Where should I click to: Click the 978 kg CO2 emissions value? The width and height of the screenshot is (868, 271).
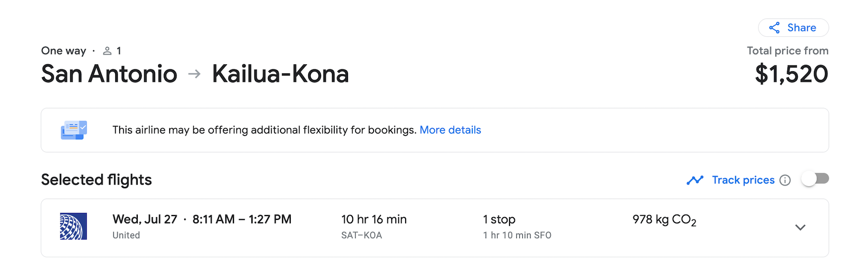[x=664, y=220]
